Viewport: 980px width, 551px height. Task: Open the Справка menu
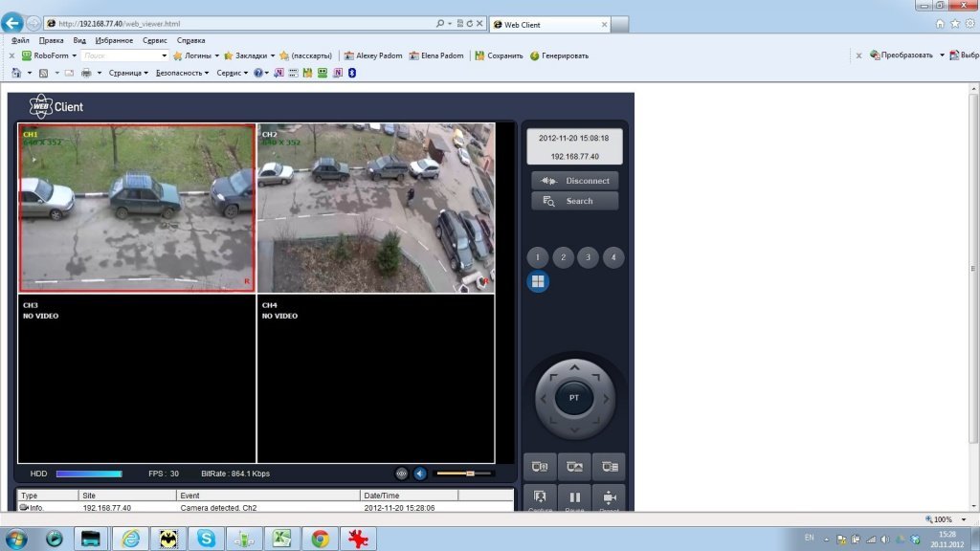(x=191, y=40)
